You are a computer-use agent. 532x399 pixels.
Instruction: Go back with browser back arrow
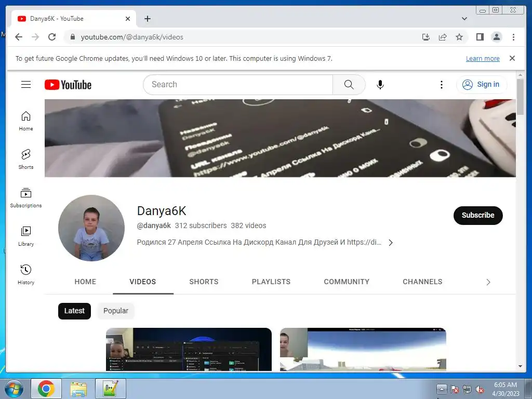point(19,37)
